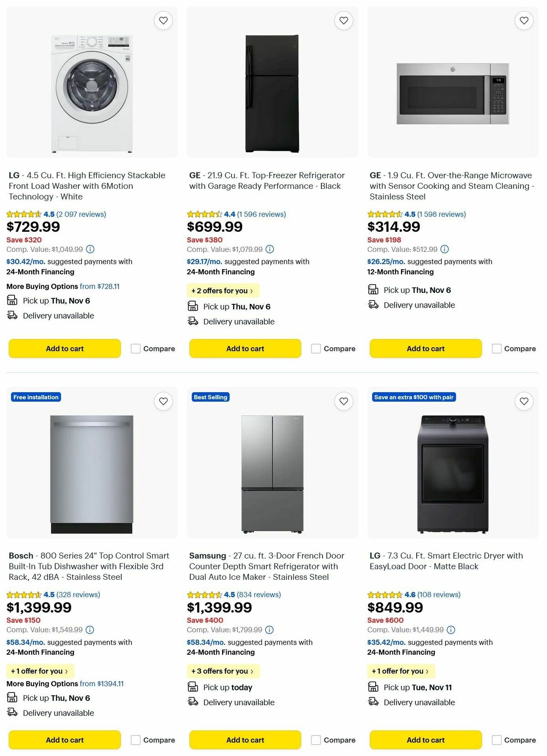Click the info icon next to LG washer's Comp. Value
The width and height of the screenshot is (547, 756).
(90, 249)
